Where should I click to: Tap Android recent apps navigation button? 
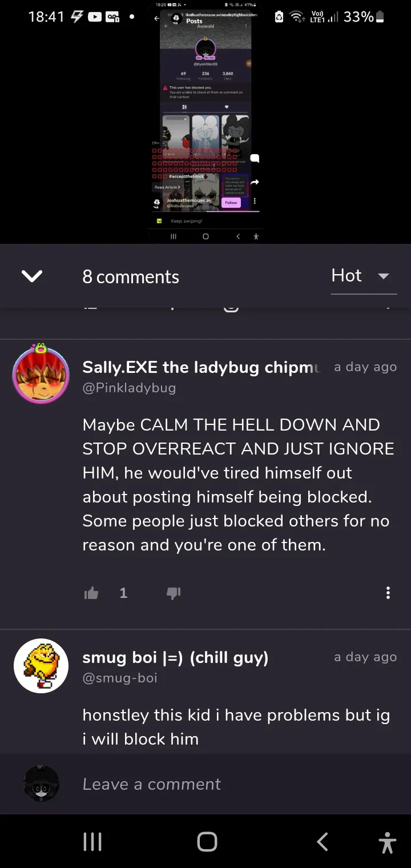(92, 842)
